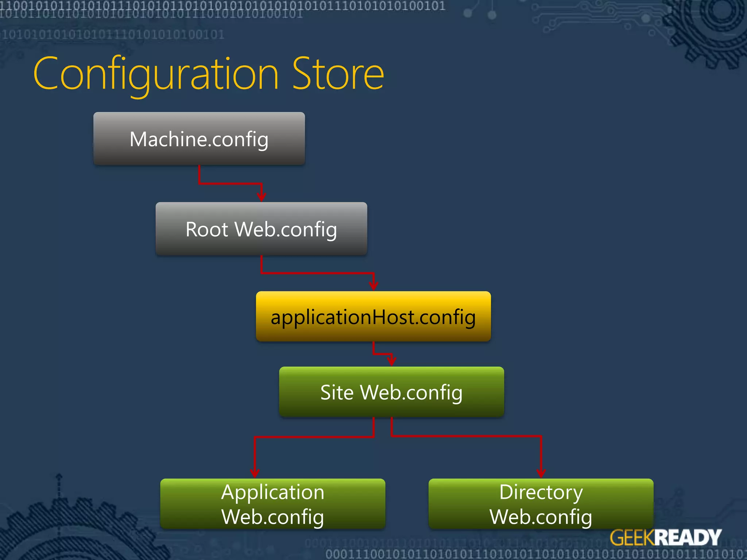Click the bottom binary digits row

coord(533,554)
